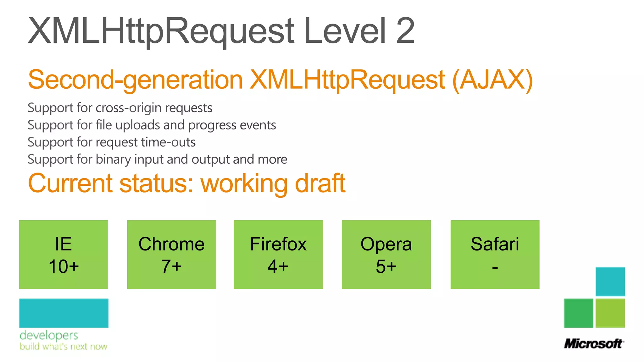Click the teal square above Microsoft logo
Screen dimensions: 644x362
point(610,282)
